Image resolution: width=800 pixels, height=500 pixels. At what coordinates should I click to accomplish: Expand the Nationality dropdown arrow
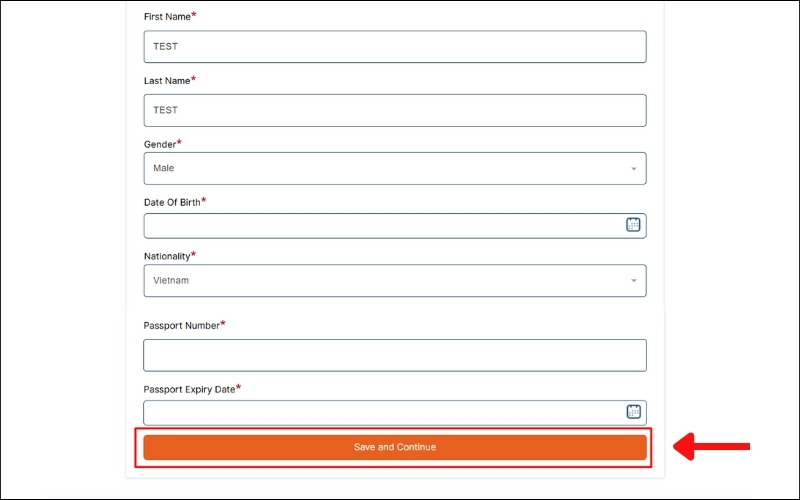(633, 281)
